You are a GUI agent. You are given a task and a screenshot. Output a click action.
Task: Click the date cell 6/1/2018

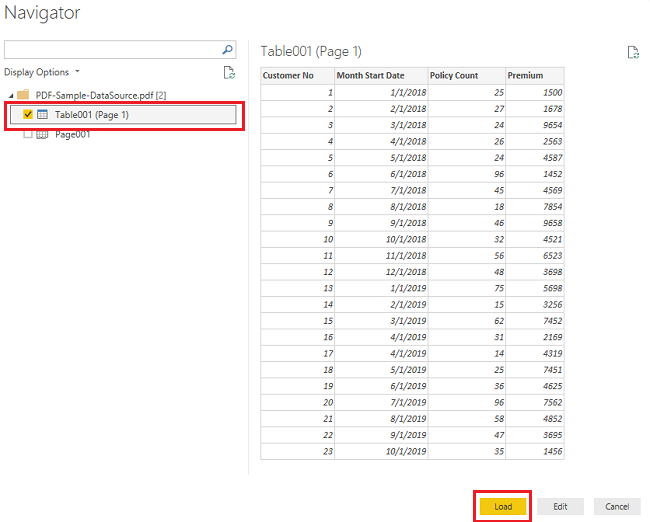click(x=381, y=174)
